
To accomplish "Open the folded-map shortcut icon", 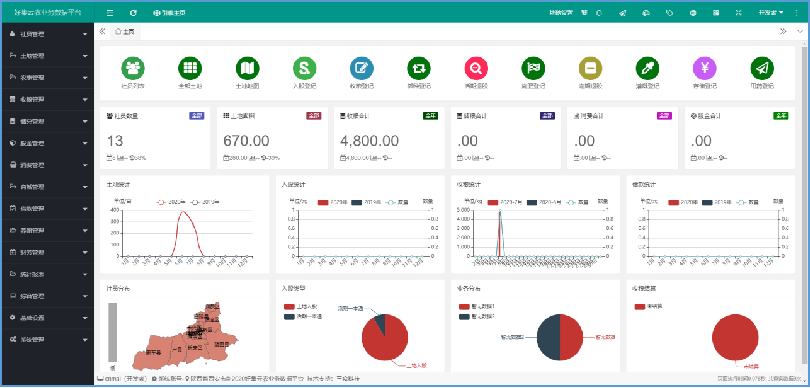I will tap(248, 68).
